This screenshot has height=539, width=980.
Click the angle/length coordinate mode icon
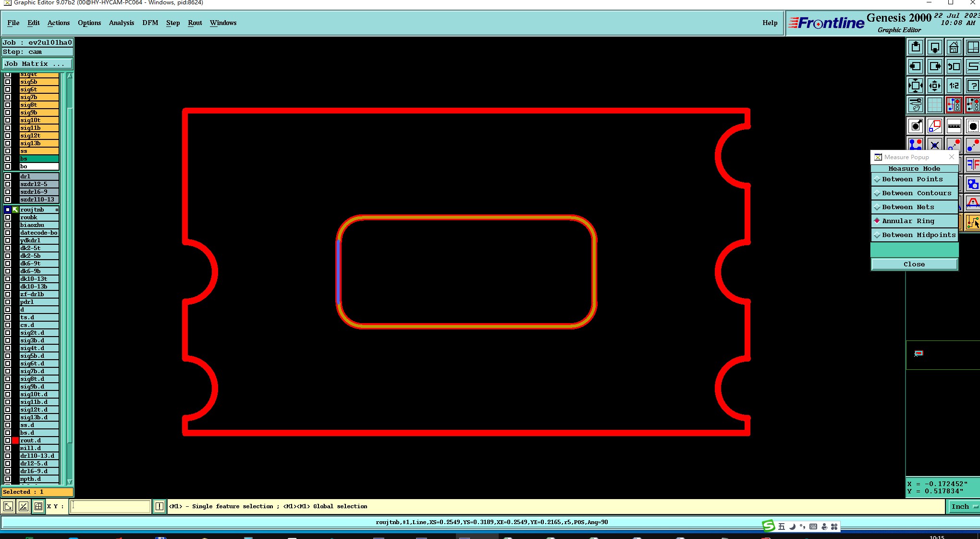click(x=23, y=506)
